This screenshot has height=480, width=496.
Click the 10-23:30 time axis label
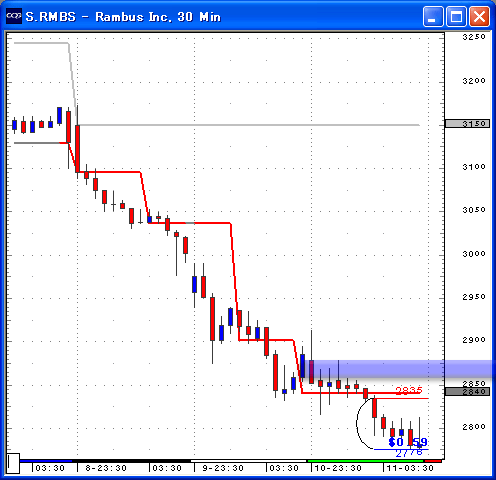(338, 468)
